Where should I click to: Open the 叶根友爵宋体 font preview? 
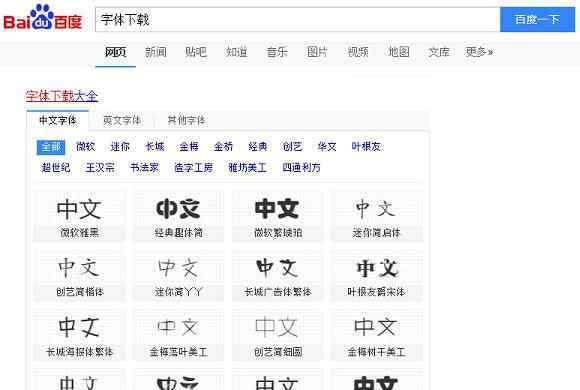pos(377,275)
